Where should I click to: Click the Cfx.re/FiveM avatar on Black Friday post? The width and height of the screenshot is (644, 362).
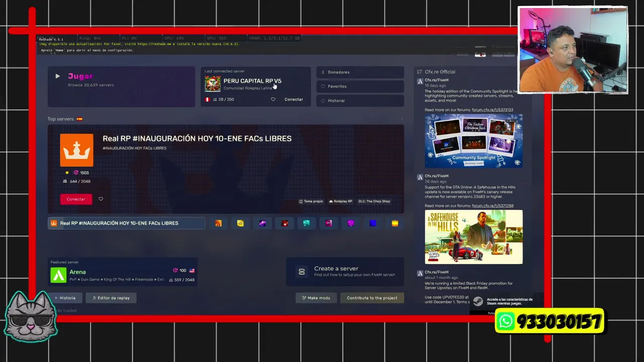coord(420,273)
